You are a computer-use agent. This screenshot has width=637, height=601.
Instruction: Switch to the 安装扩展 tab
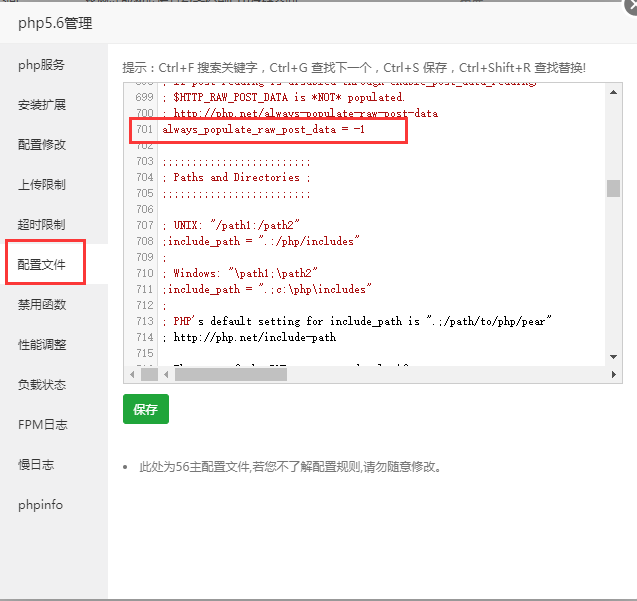pyautogui.click(x=41, y=105)
